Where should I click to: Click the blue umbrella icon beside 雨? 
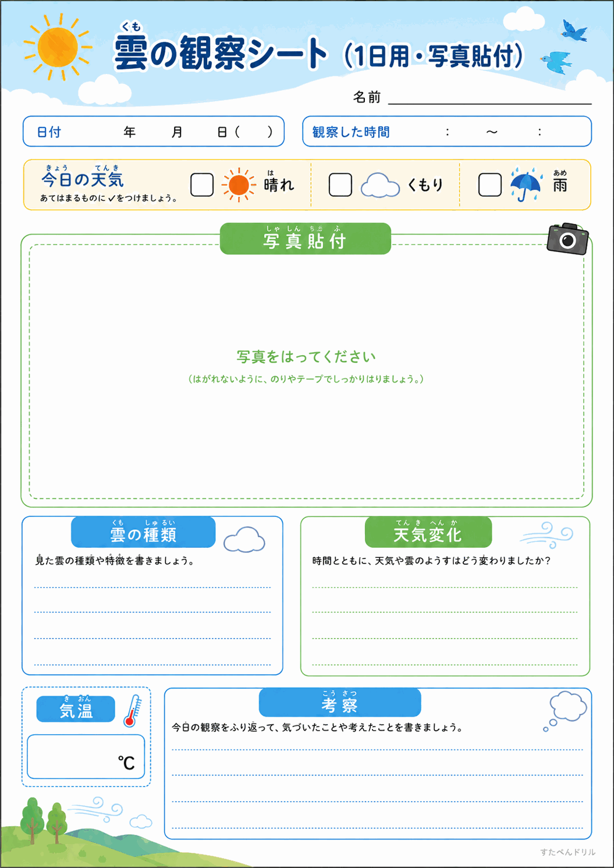click(x=526, y=185)
